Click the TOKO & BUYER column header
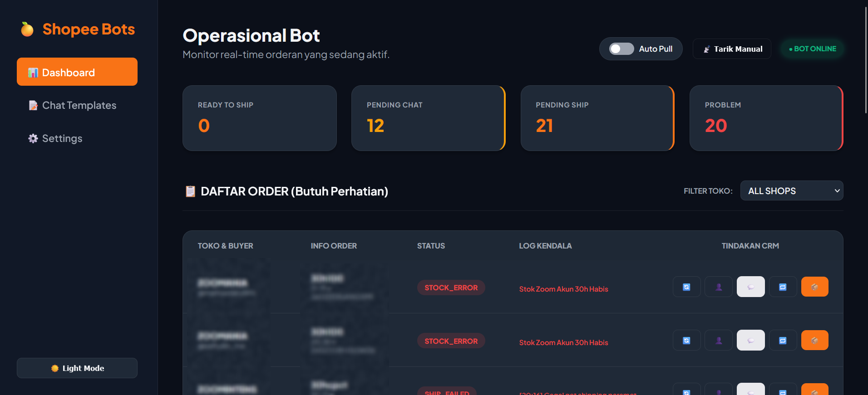868x395 pixels. (225, 246)
